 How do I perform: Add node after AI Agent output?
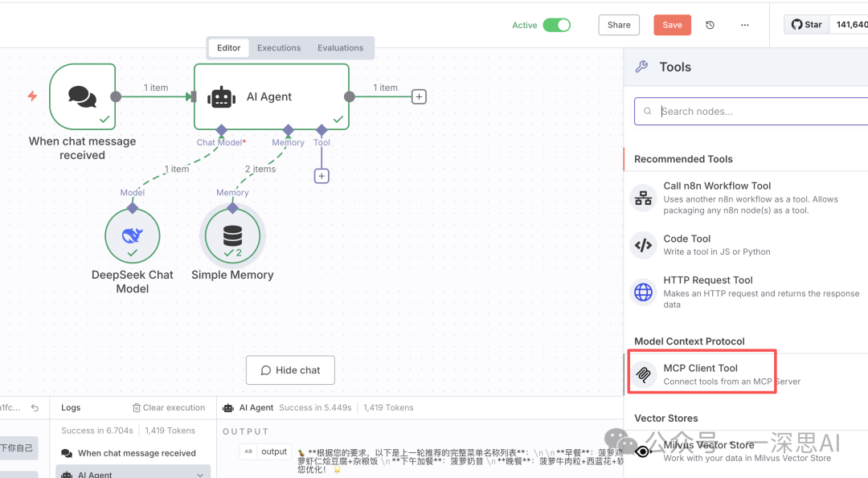pyautogui.click(x=419, y=97)
